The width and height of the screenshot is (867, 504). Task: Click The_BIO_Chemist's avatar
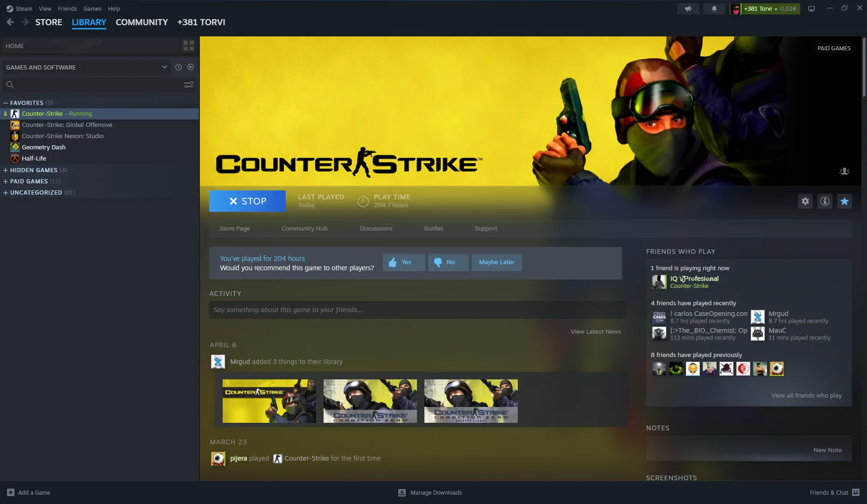659,334
